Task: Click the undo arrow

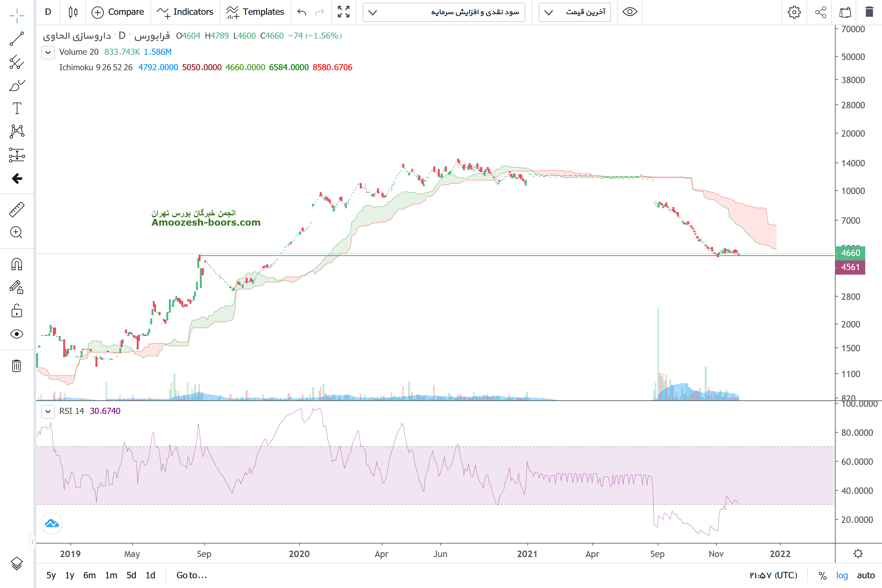Action: click(x=301, y=12)
